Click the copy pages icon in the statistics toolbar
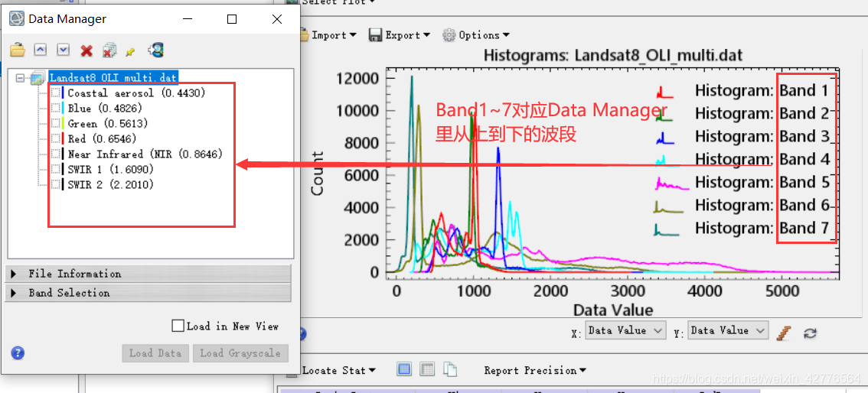Image resolution: width=868 pixels, height=393 pixels. coord(451,369)
